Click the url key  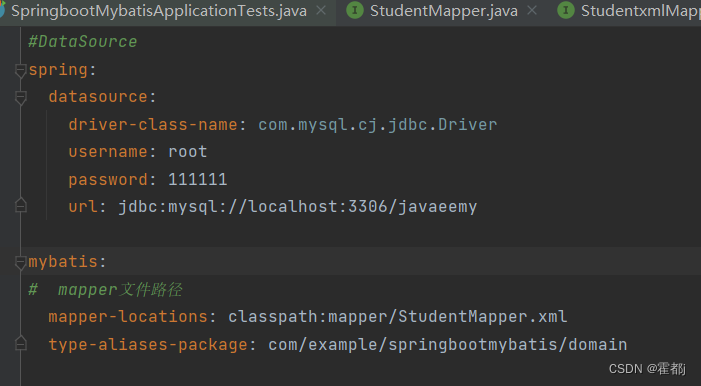pyautogui.click(x=83, y=207)
